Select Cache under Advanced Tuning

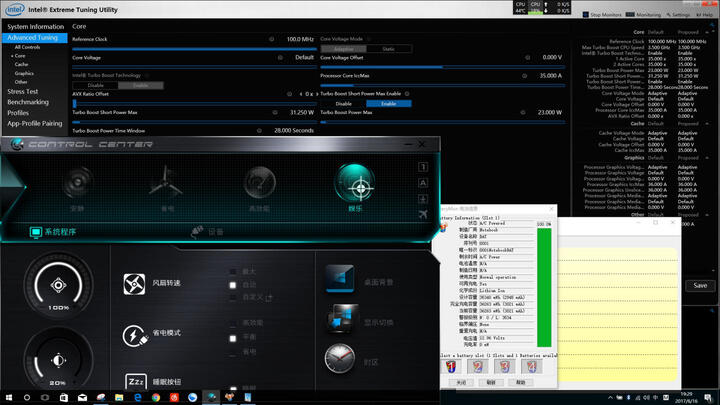(21, 65)
